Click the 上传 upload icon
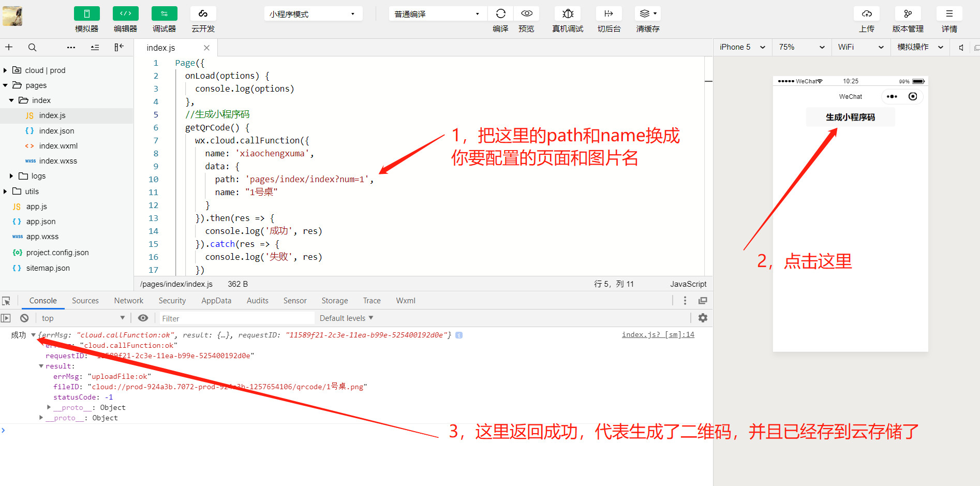This screenshot has height=486, width=980. [x=867, y=13]
